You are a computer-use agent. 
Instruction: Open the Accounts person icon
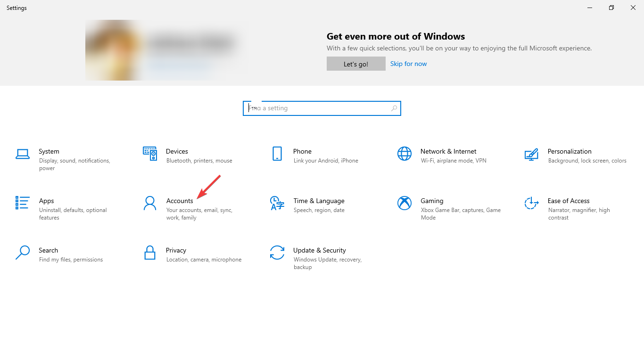click(149, 203)
